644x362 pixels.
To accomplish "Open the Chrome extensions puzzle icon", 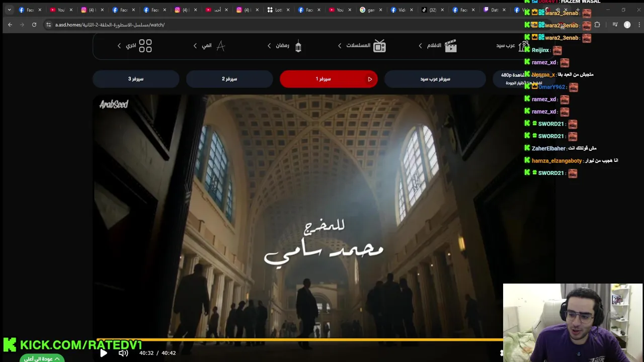I will 597,25.
